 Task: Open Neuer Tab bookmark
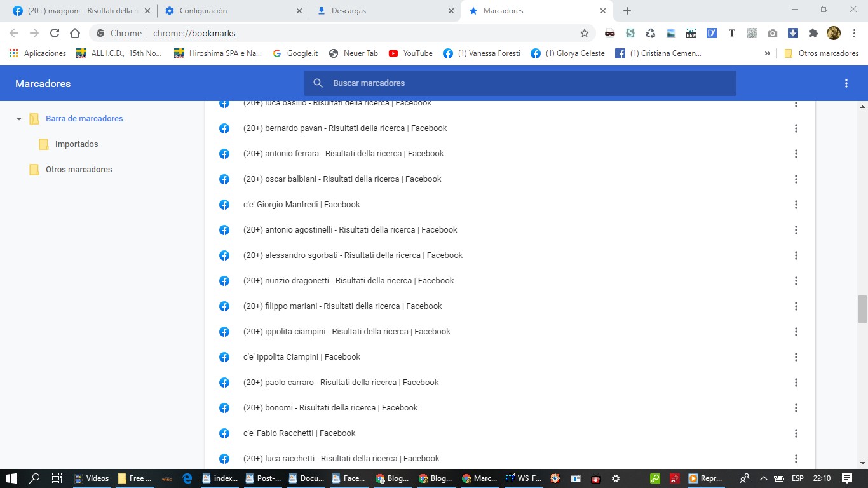point(353,53)
